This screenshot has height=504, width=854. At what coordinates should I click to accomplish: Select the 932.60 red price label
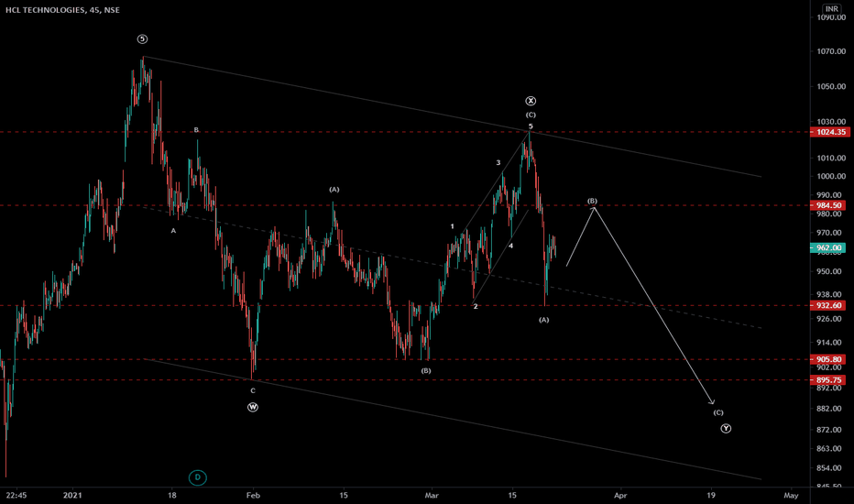(x=828, y=306)
